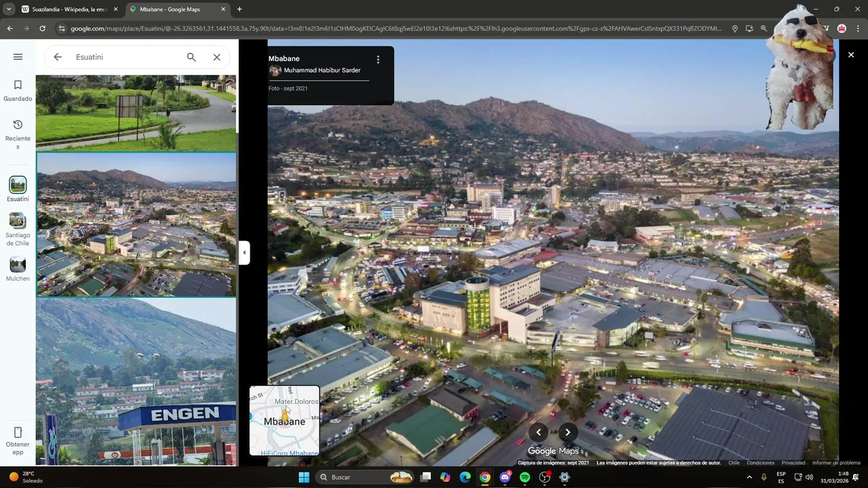The width and height of the screenshot is (868, 488).
Task: Close the Mbabane photo viewer
Action: tap(851, 55)
